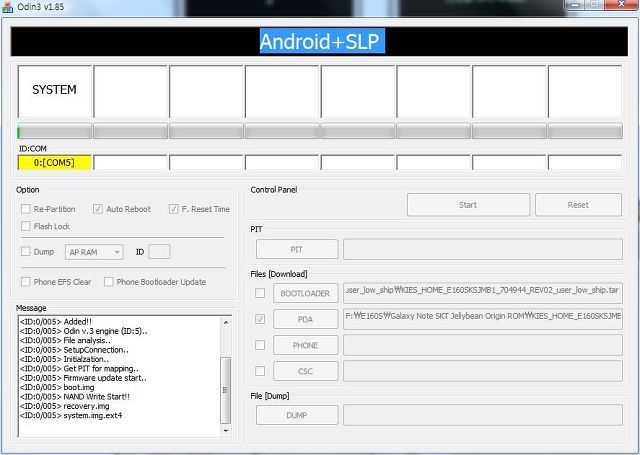The height and width of the screenshot is (455, 640).
Task: Select 'Firmware update start..' log line
Action: pos(83,378)
